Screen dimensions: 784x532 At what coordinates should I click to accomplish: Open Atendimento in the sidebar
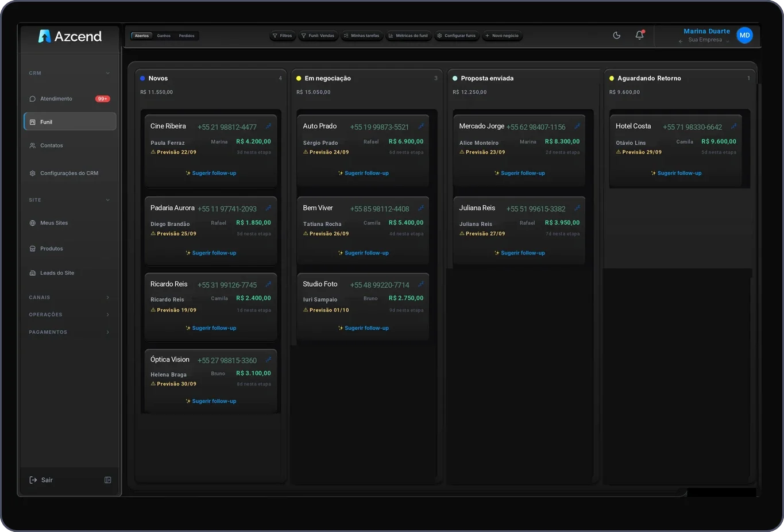click(69, 99)
